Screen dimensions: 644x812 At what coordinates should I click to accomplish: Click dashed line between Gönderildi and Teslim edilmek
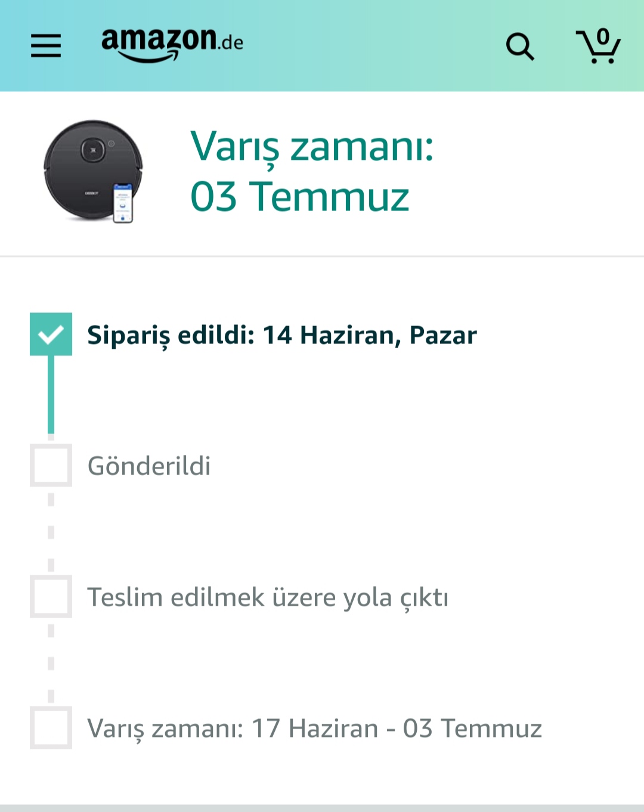51,532
